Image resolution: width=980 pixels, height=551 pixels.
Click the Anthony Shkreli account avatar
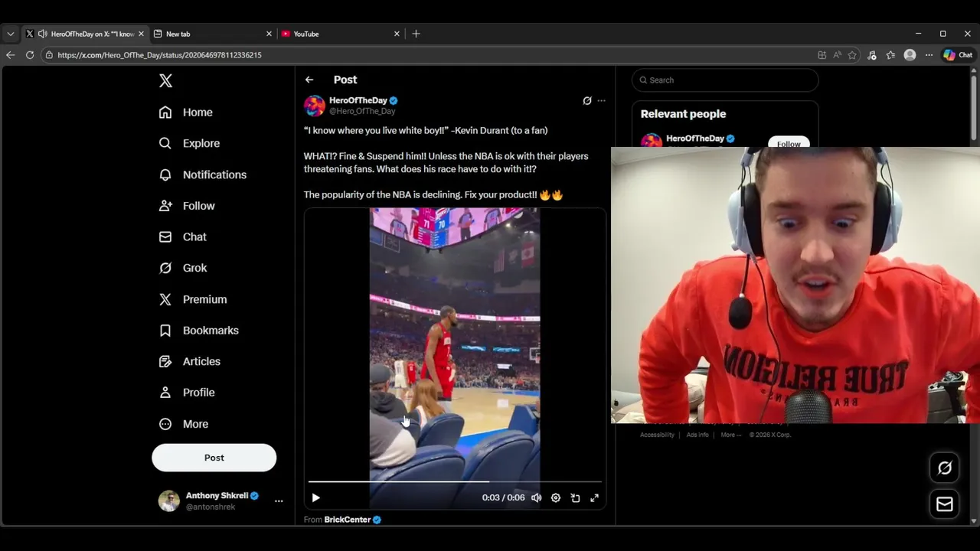tap(168, 501)
